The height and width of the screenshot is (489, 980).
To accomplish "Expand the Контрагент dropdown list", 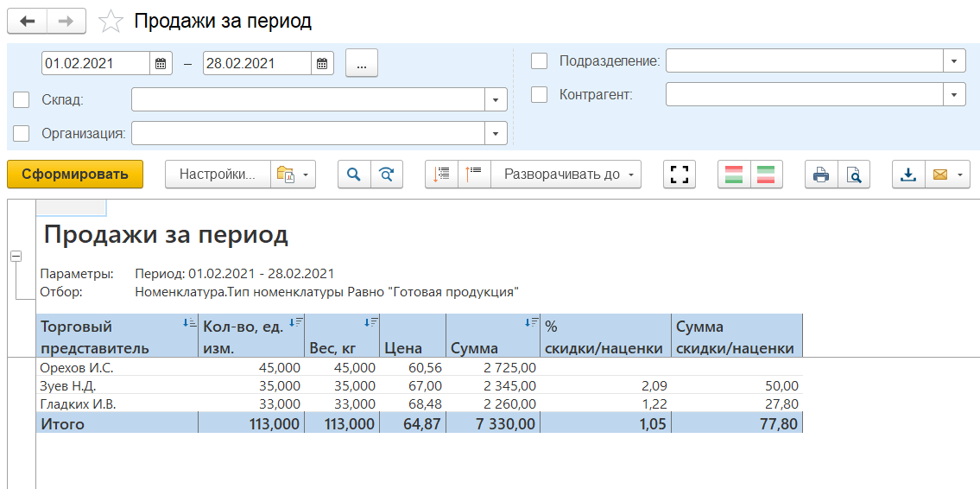I will [953, 95].
